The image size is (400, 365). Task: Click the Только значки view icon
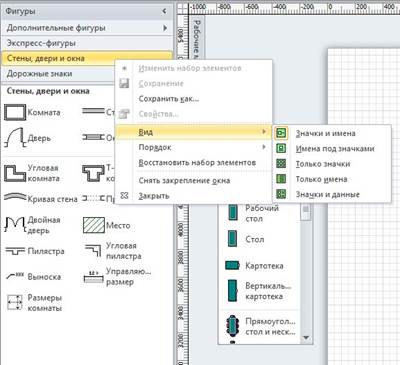tap(281, 164)
